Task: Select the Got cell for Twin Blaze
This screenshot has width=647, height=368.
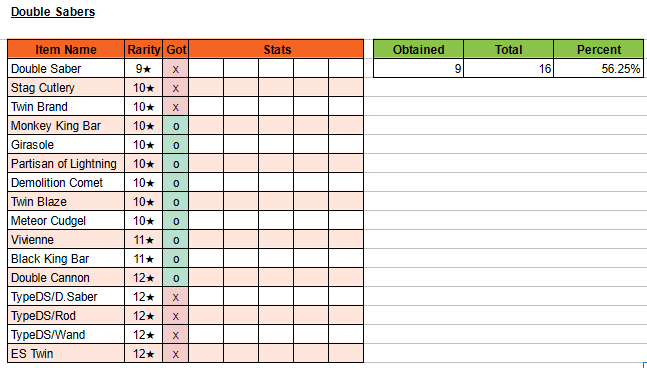Action: [x=176, y=201]
